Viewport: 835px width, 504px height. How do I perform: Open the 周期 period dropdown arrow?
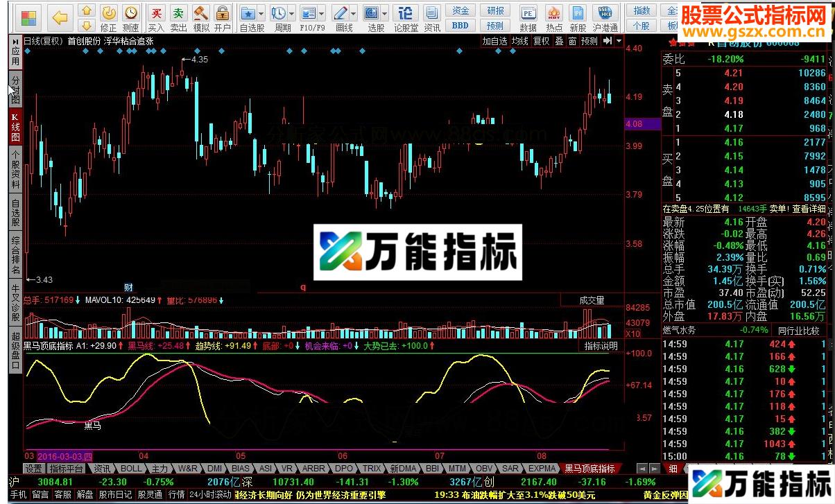(x=291, y=14)
